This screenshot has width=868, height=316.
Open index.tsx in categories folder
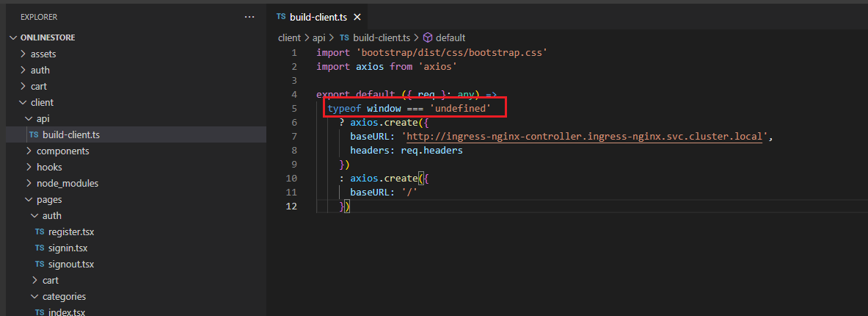click(67, 312)
